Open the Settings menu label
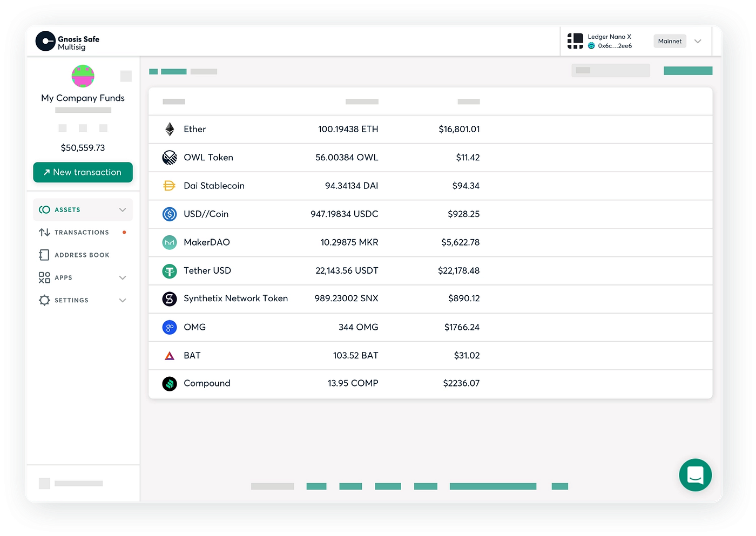Screen dimensions: 756x536 [x=71, y=300]
